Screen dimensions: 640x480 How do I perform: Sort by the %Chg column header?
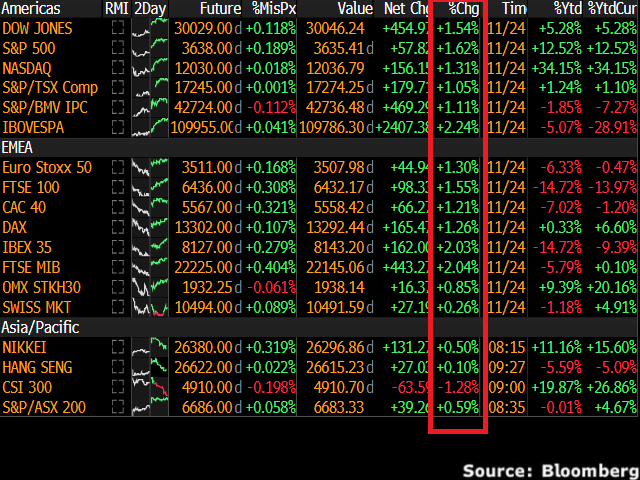(x=463, y=9)
